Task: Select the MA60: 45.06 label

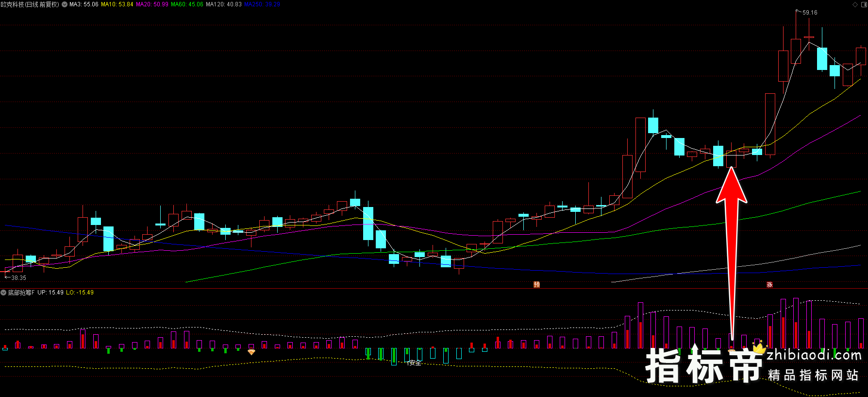Action: tap(187, 4)
